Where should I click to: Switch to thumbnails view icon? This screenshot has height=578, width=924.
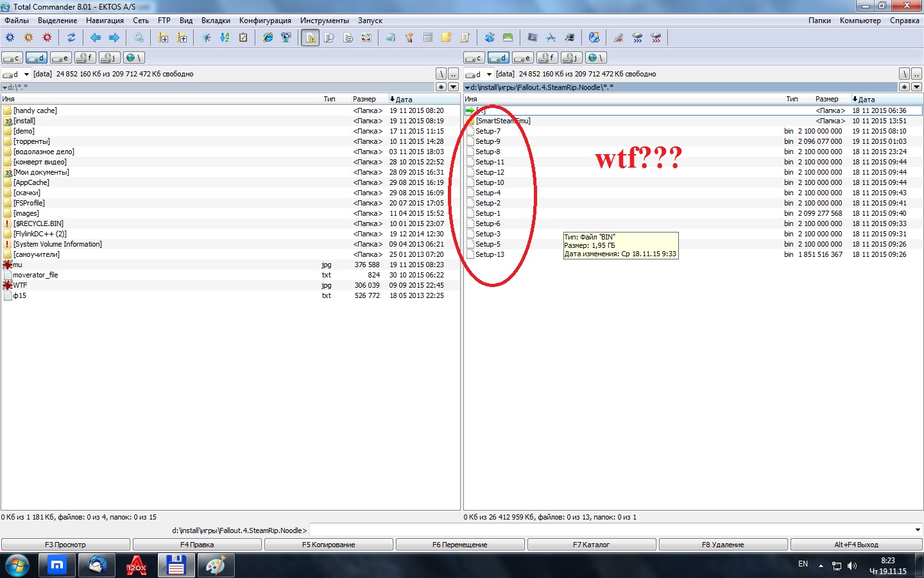click(366, 38)
